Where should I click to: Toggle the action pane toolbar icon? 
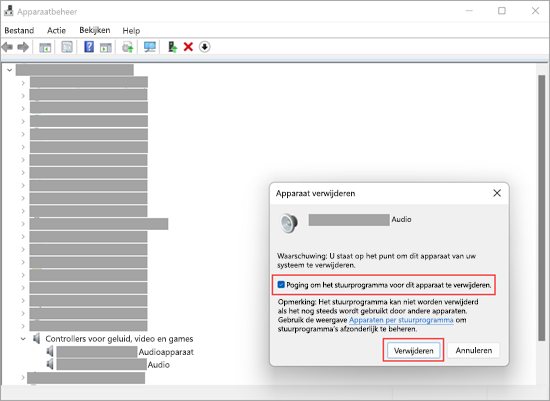coord(106,47)
